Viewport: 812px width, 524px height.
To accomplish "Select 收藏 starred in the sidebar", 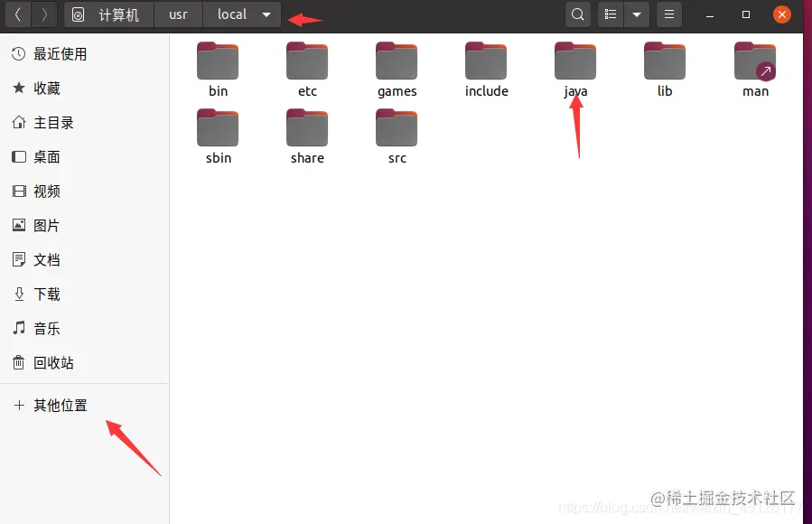I will (x=84, y=88).
